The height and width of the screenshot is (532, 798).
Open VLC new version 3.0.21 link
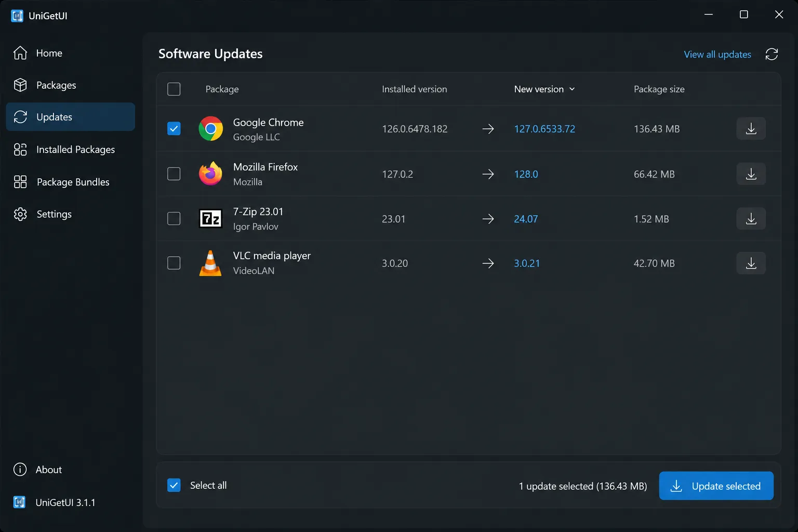tap(527, 263)
